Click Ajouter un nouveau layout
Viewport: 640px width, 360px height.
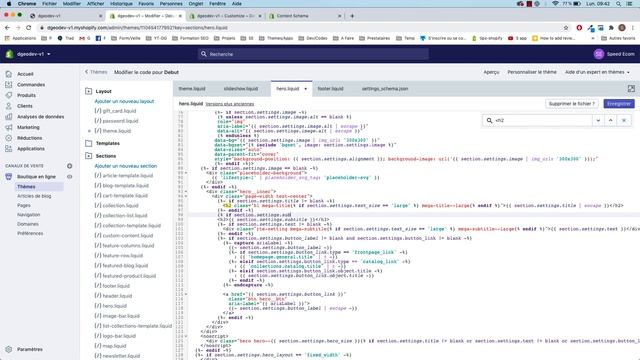(x=124, y=101)
